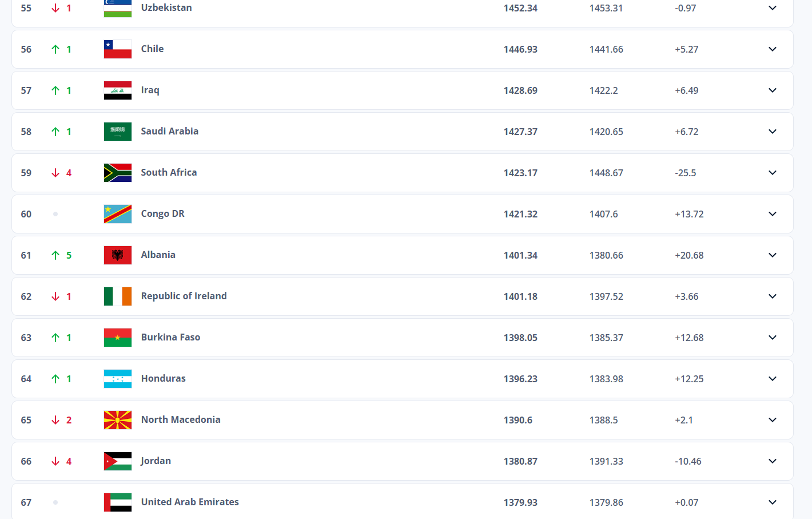This screenshot has height=519, width=812.
Task: Click the Saudi Arabia flag icon
Action: point(118,132)
